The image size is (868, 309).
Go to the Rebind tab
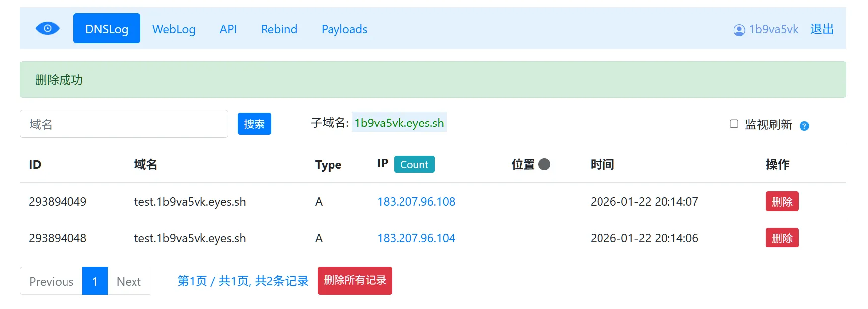pyautogui.click(x=279, y=29)
